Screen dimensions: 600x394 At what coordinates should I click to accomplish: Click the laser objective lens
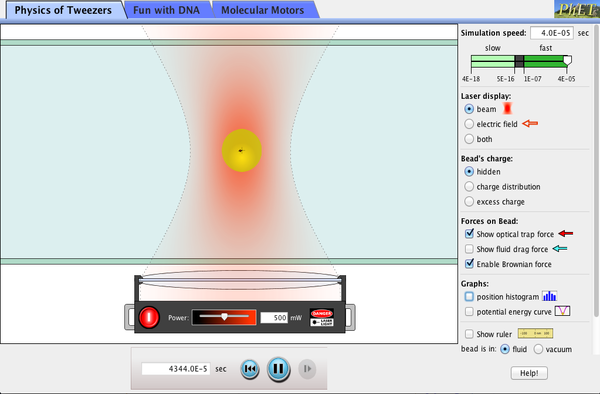point(240,280)
